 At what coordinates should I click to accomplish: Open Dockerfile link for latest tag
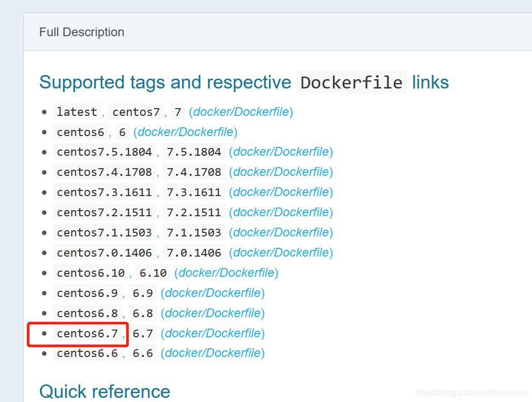point(241,112)
